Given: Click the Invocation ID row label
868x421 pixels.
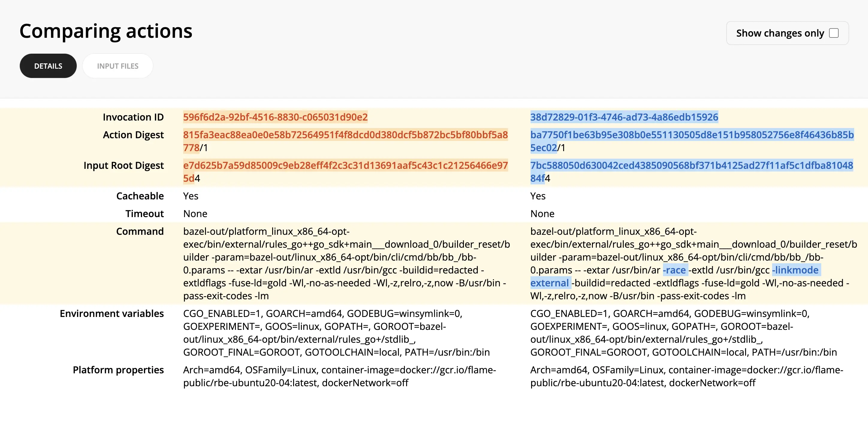Looking at the screenshot, I should point(133,117).
